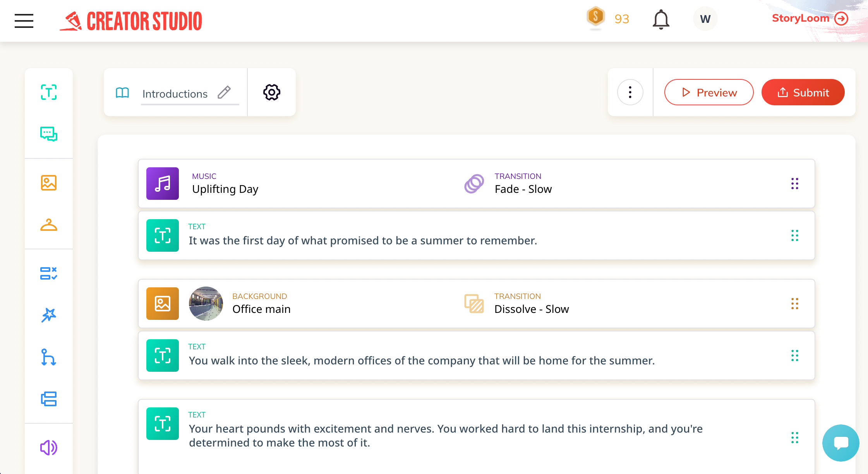Select the Text block tool in sidebar
This screenshot has height=474, width=868.
click(49, 92)
